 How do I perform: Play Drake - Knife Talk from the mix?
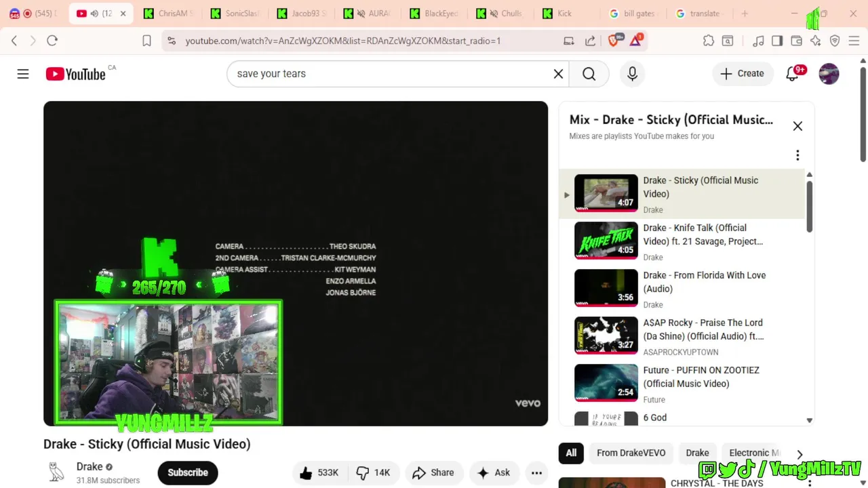click(x=682, y=241)
